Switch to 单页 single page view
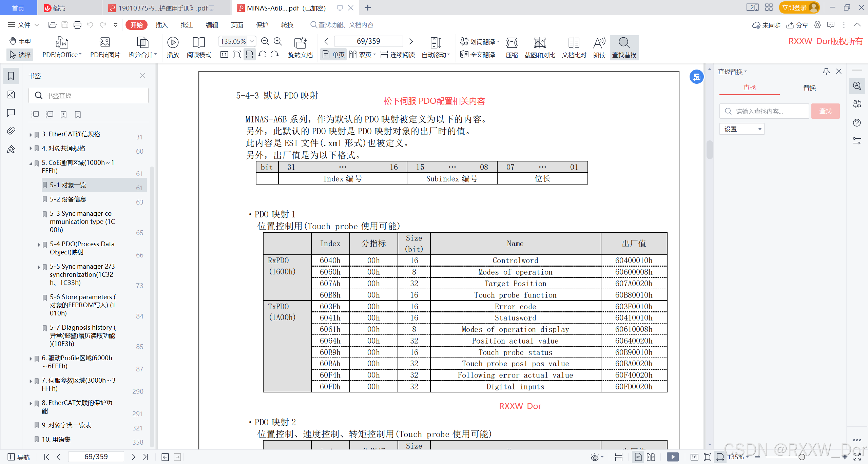The height and width of the screenshot is (464, 868). click(x=334, y=55)
